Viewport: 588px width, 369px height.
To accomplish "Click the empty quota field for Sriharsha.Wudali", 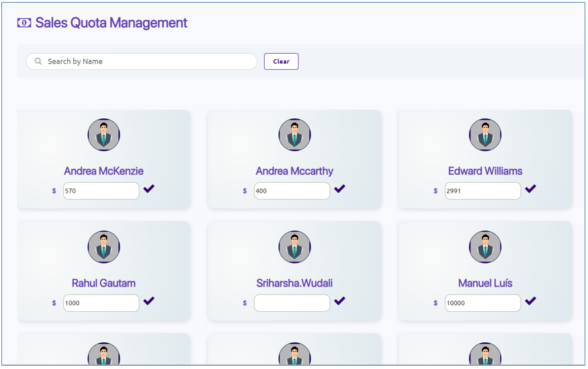I will 292,303.
